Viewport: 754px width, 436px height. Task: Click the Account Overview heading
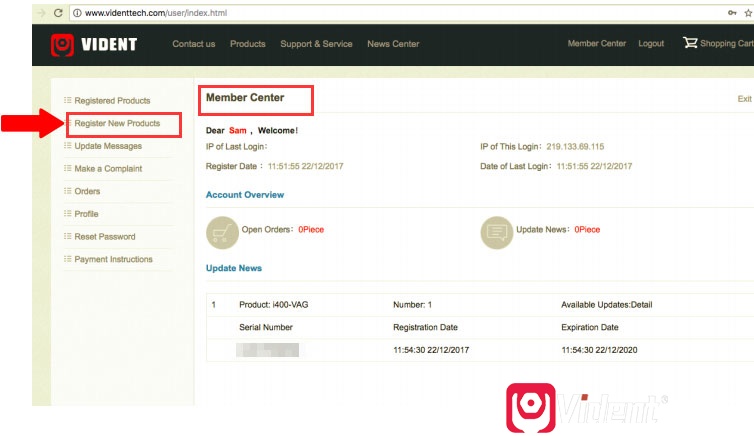coord(245,195)
